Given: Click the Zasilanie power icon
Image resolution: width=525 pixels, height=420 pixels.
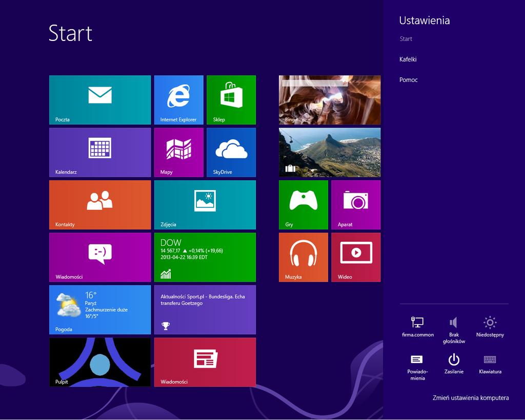Looking at the screenshot, I should click(454, 364).
